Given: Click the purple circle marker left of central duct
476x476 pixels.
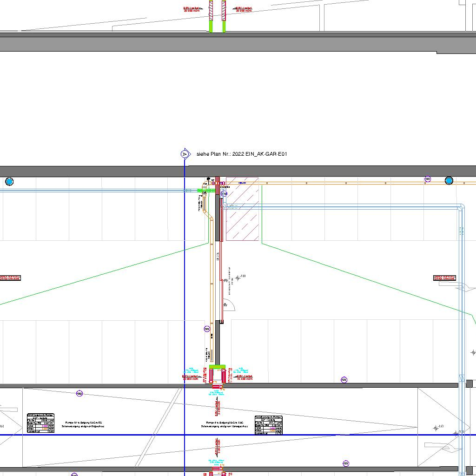Looking at the screenshot, I should [x=207, y=329].
